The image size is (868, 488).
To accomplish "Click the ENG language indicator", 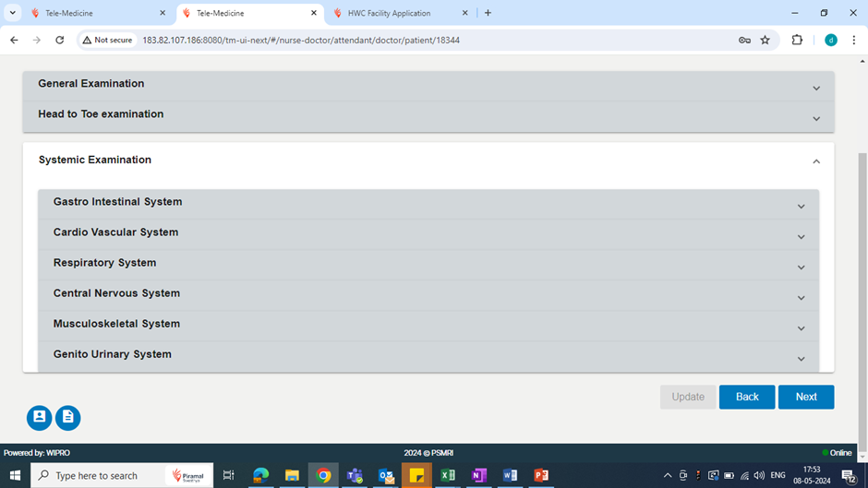I will click(x=778, y=475).
